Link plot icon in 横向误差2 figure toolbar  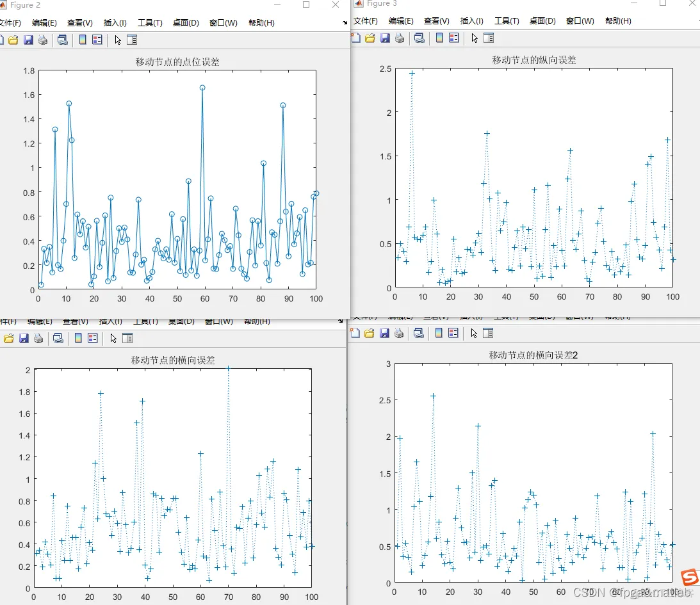point(418,334)
